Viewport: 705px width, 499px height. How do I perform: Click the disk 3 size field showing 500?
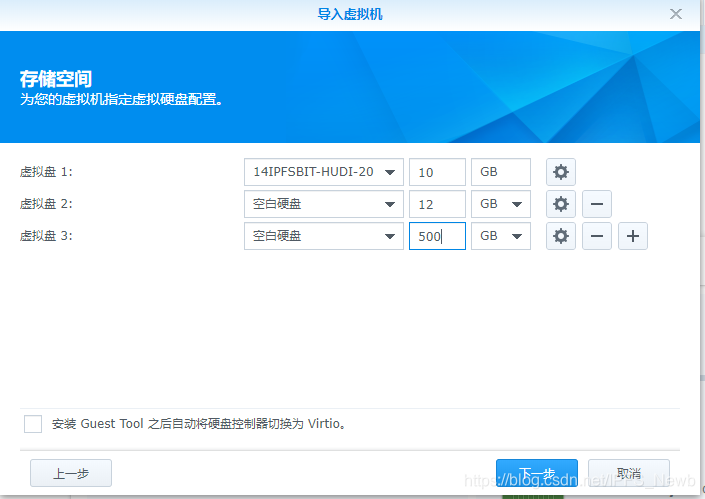click(437, 236)
